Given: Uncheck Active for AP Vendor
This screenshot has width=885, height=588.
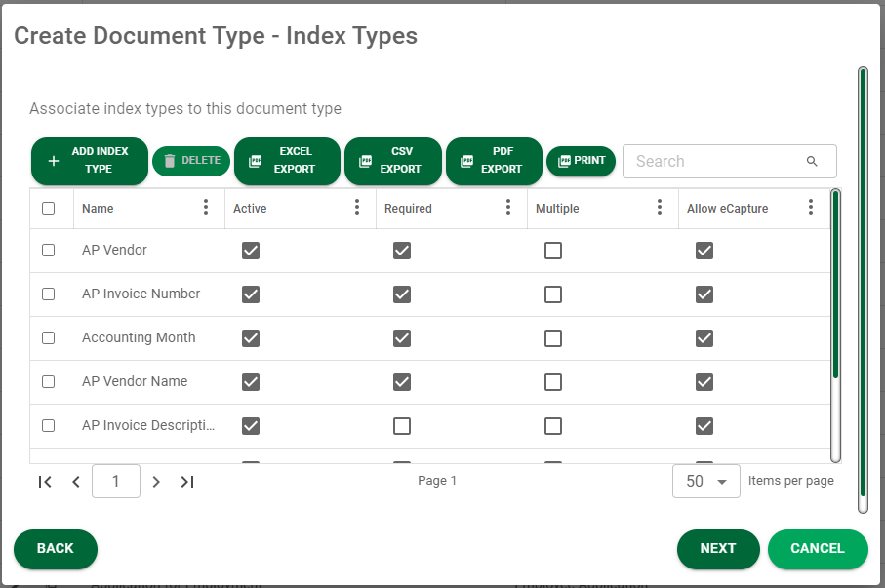Looking at the screenshot, I should point(251,251).
